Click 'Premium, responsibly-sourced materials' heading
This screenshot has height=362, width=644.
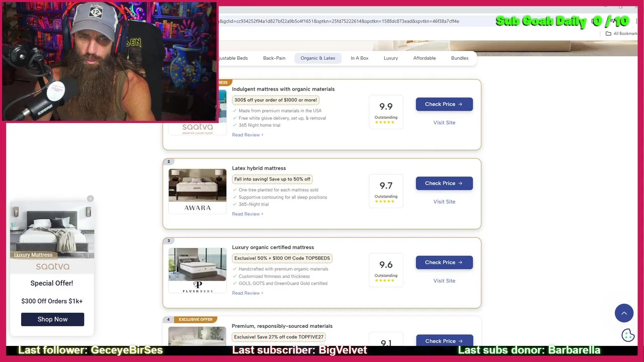click(x=282, y=326)
